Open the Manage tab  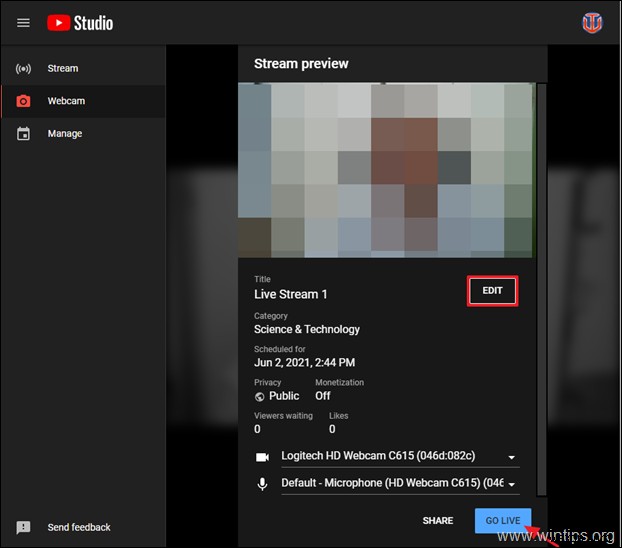(83, 134)
